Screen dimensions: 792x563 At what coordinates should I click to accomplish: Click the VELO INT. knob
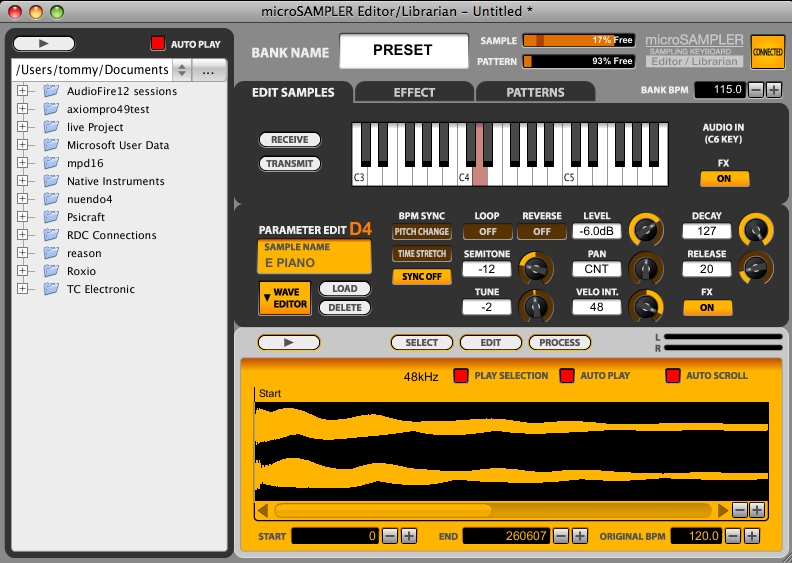click(x=646, y=306)
